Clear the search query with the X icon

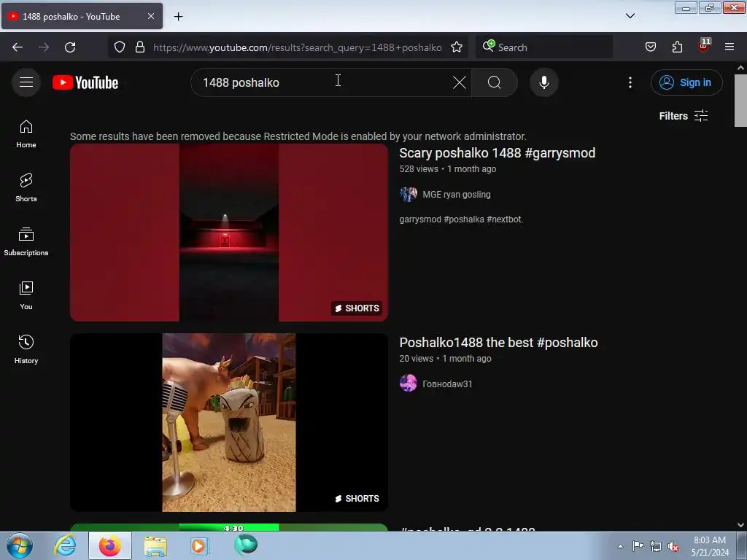[460, 82]
